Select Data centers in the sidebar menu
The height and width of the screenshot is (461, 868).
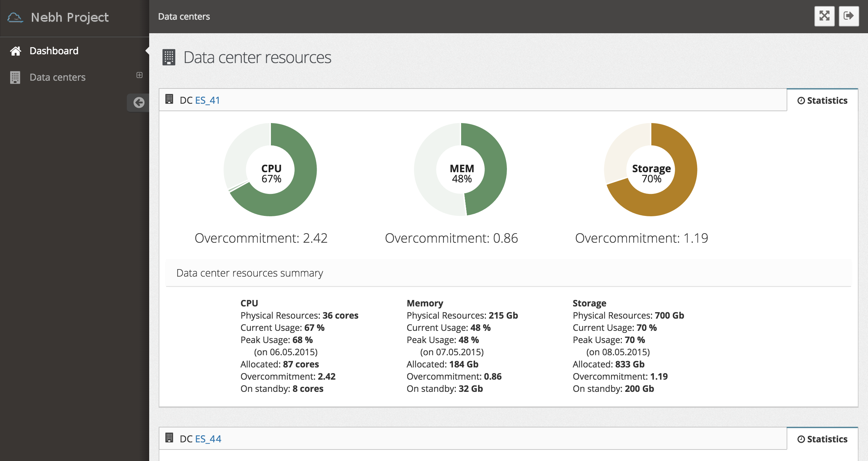pos(57,77)
